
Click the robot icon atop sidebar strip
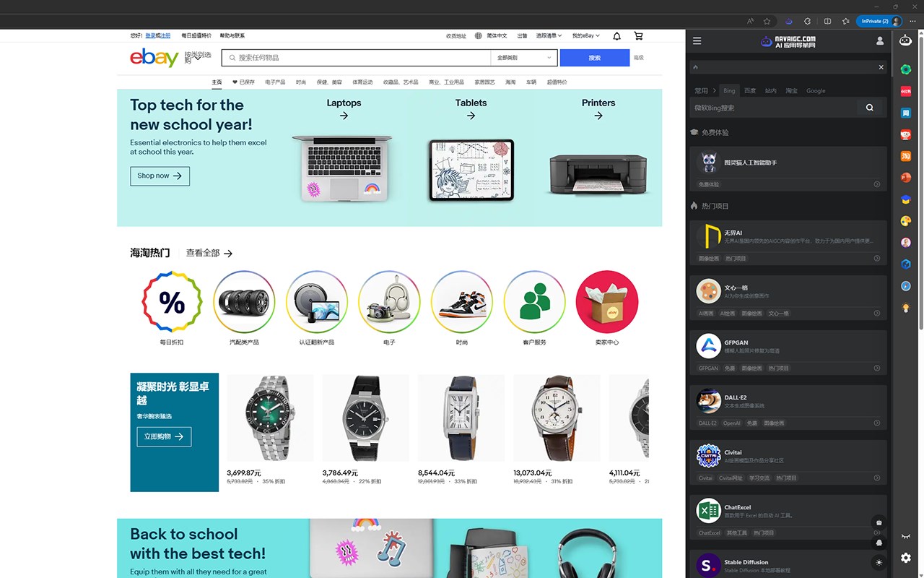point(906,41)
